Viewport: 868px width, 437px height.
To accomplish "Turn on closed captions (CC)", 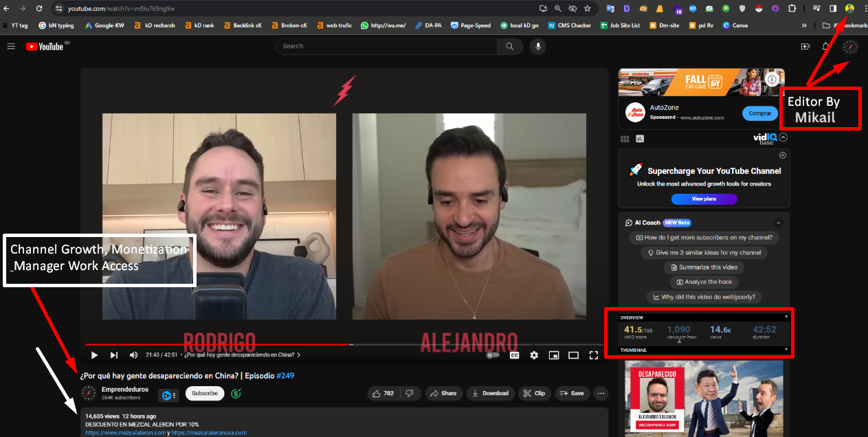I will coord(514,355).
